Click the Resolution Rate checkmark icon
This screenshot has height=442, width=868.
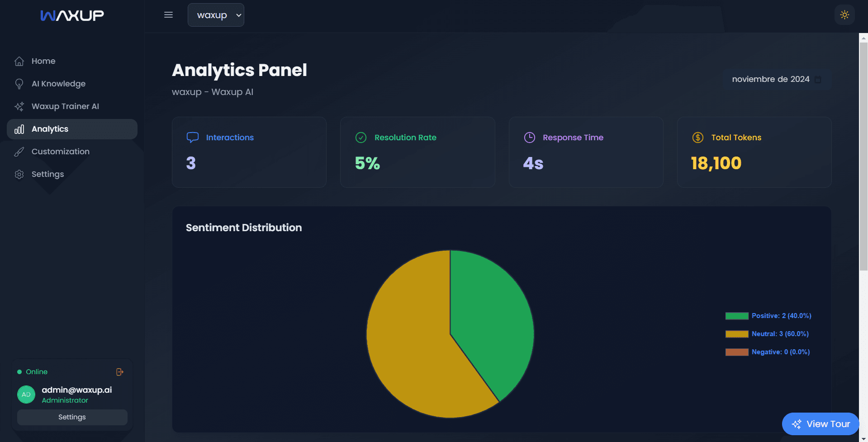[361, 138]
